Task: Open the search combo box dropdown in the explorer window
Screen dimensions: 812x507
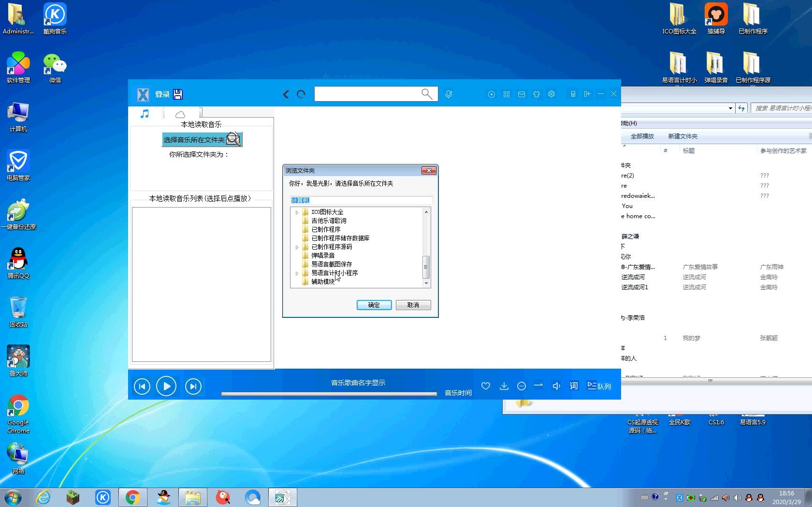Action: click(x=731, y=108)
